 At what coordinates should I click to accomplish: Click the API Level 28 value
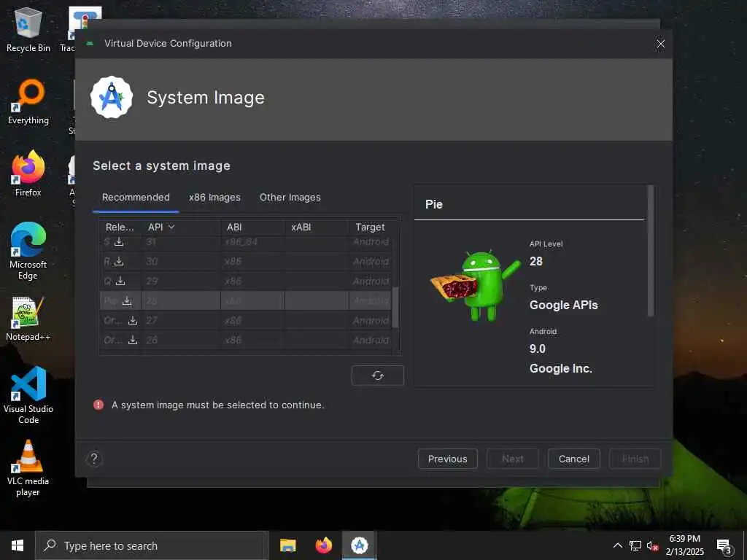point(536,261)
